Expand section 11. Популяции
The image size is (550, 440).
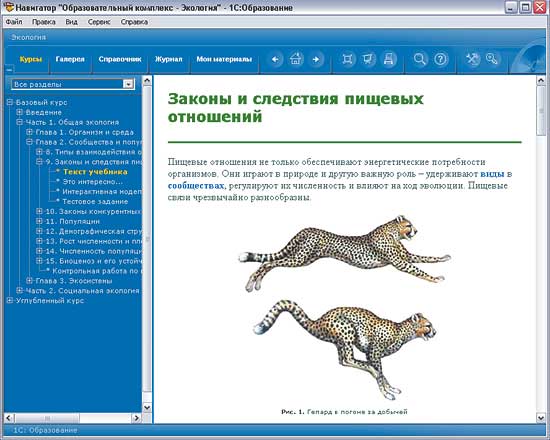[x=39, y=221]
